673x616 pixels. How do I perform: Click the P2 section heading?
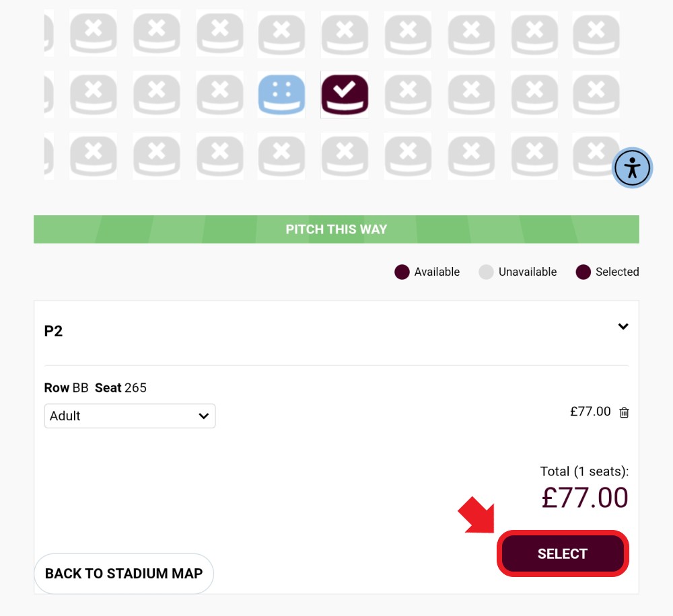[x=54, y=331]
